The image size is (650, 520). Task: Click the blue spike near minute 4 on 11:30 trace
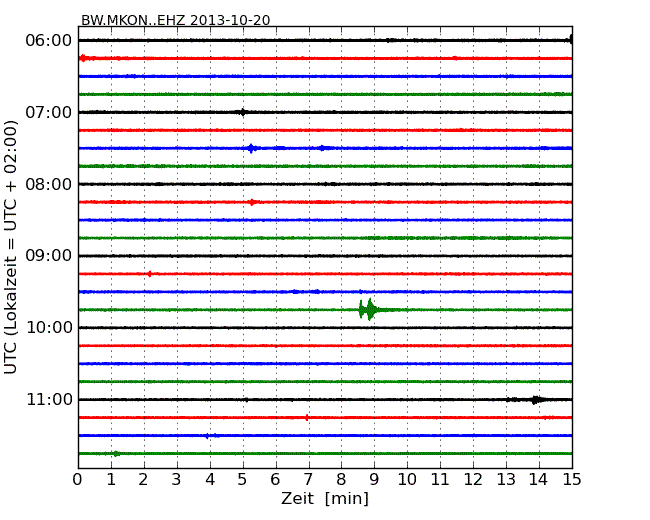click(207, 436)
